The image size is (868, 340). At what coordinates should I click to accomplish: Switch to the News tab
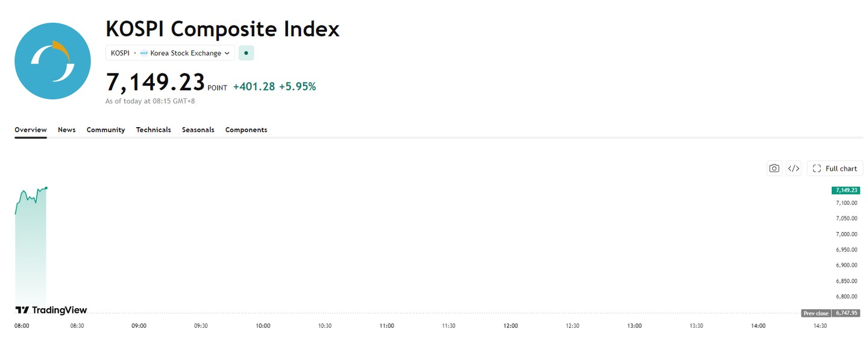[x=67, y=130]
